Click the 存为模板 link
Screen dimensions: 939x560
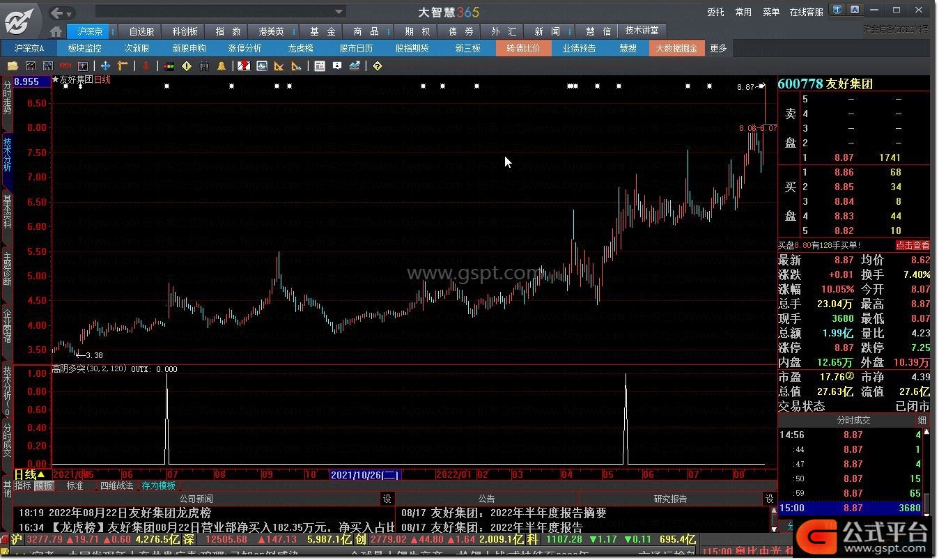(x=158, y=485)
